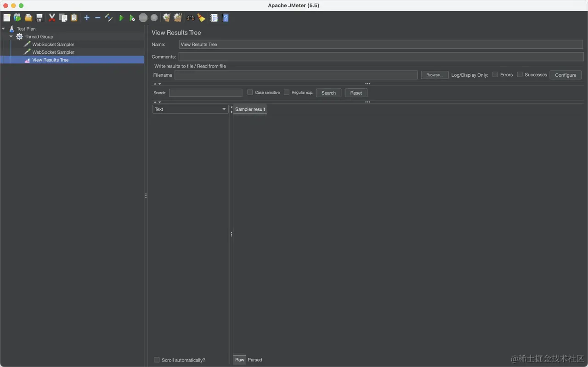
Task: Focus the Comments input field
Action: point(381,56)
